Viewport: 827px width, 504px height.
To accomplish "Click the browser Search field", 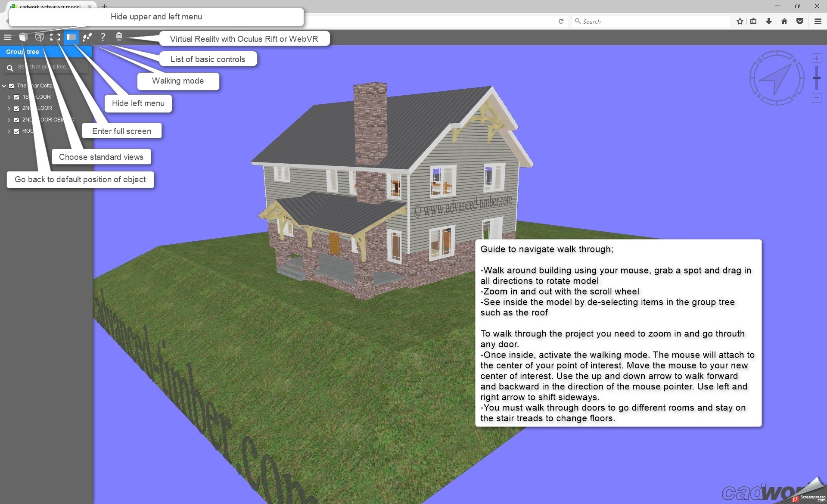I will coord(651,21).
